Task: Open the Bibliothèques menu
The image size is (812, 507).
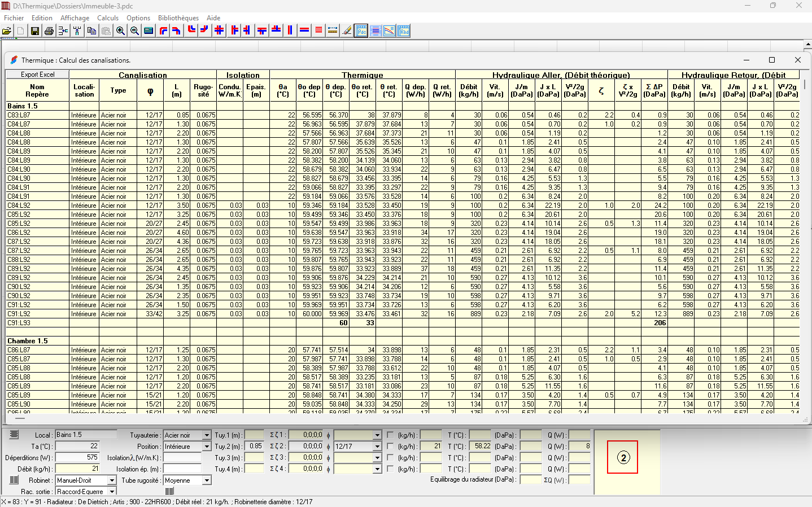Action: (178, 18)
